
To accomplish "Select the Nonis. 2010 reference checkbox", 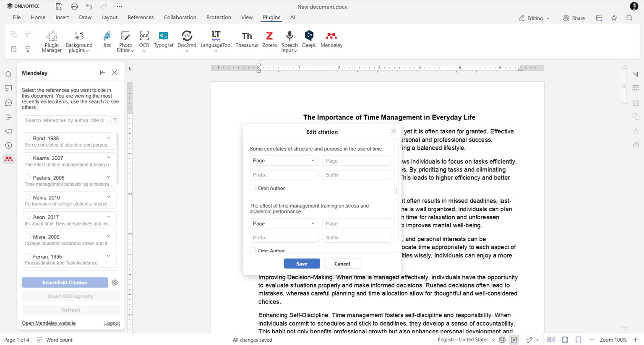I will 28,197.
